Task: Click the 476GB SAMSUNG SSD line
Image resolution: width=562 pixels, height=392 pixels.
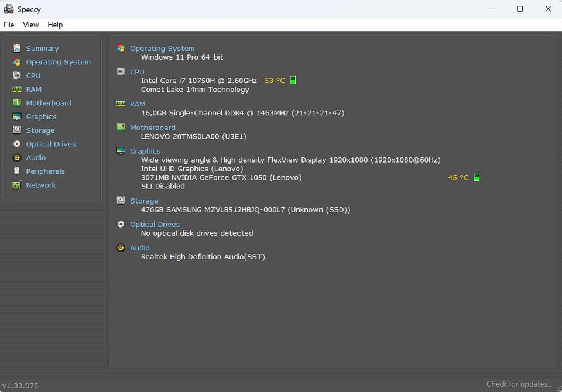Action: click(x=246, y=209)
